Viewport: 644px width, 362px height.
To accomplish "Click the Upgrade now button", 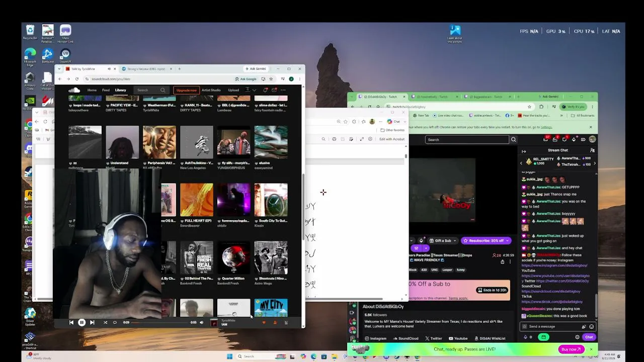I will click(186, 90).
